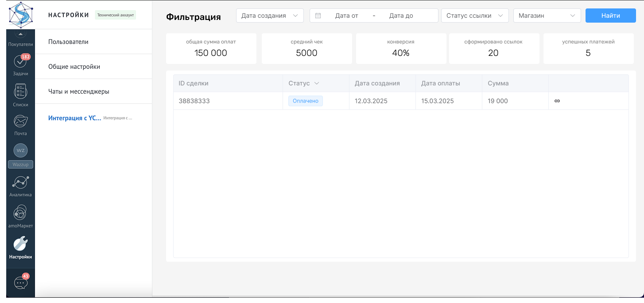The image size is (644, 303).
Task: Open the chat icon with 43 notifications
Action: click(20, 282)
